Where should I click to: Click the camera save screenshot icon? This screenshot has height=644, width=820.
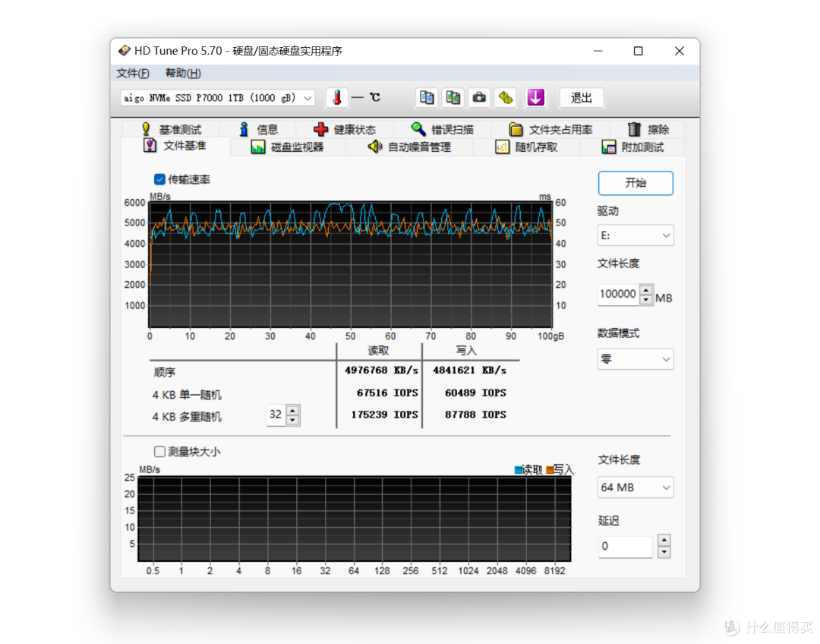pyautogui.click(x=479, y=98)
